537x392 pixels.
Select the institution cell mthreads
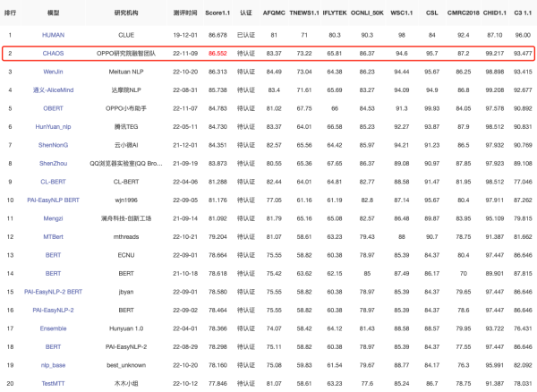pyautogui.click(x=126, y=236)
